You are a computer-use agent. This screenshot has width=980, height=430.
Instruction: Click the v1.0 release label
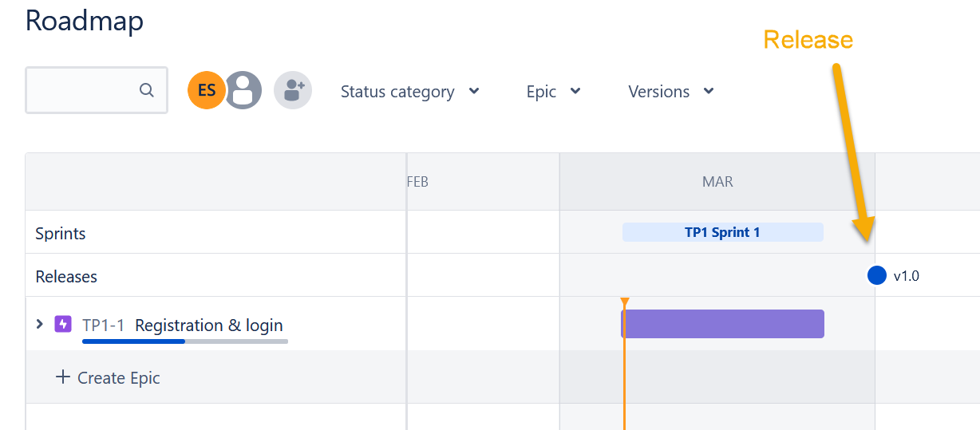[907, 276]
